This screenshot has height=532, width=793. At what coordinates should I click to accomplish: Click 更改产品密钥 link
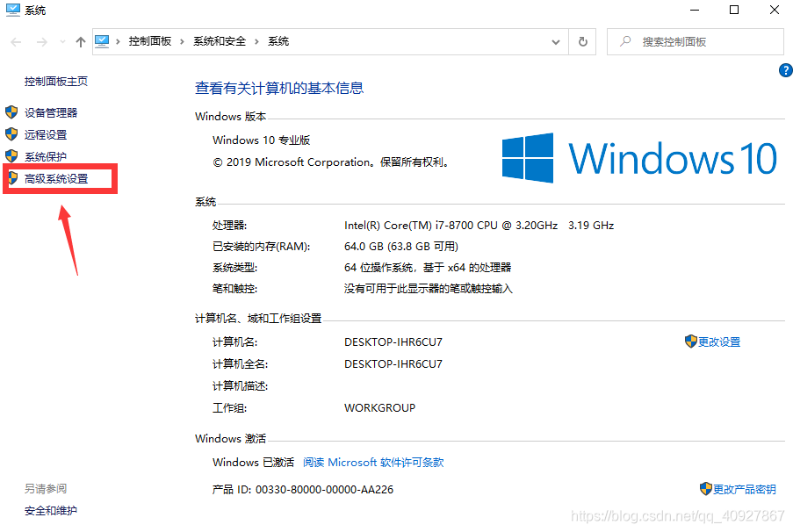point(744,490)
